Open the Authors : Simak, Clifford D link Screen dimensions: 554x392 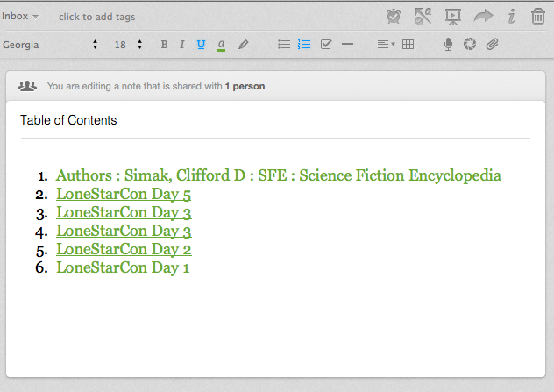click(279, 175)
